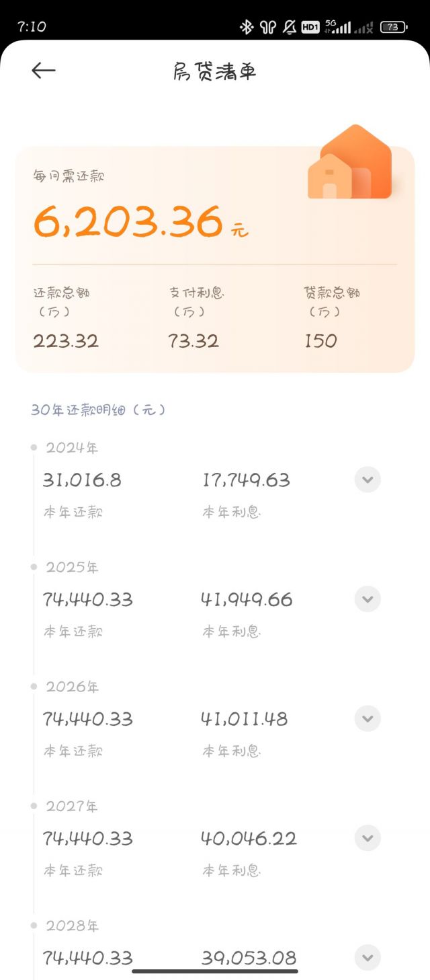Select the 贷款总额 150 value
Screen dimensions: 430x980
[320, 341]
